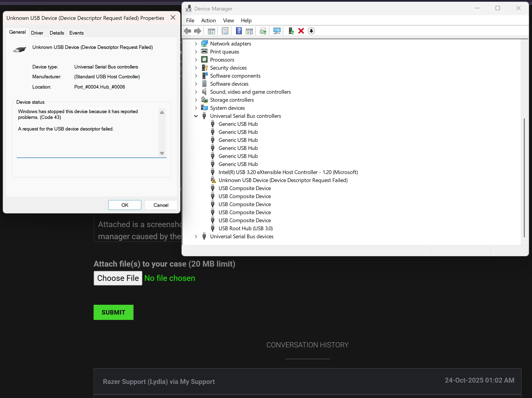Click Scan for hardware changes icon
This screenshot has height=398, width=532.
[277, 31]
